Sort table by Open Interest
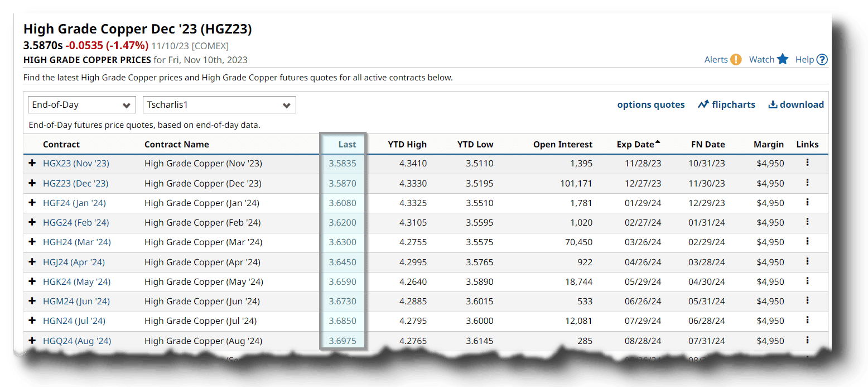Screen dimensions: 868x387 tap(562, 144)
